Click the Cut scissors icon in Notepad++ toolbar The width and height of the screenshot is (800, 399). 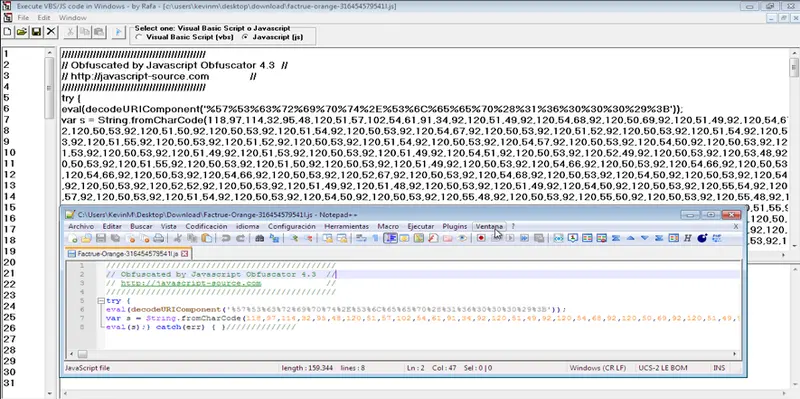click(x=178, y=238)
